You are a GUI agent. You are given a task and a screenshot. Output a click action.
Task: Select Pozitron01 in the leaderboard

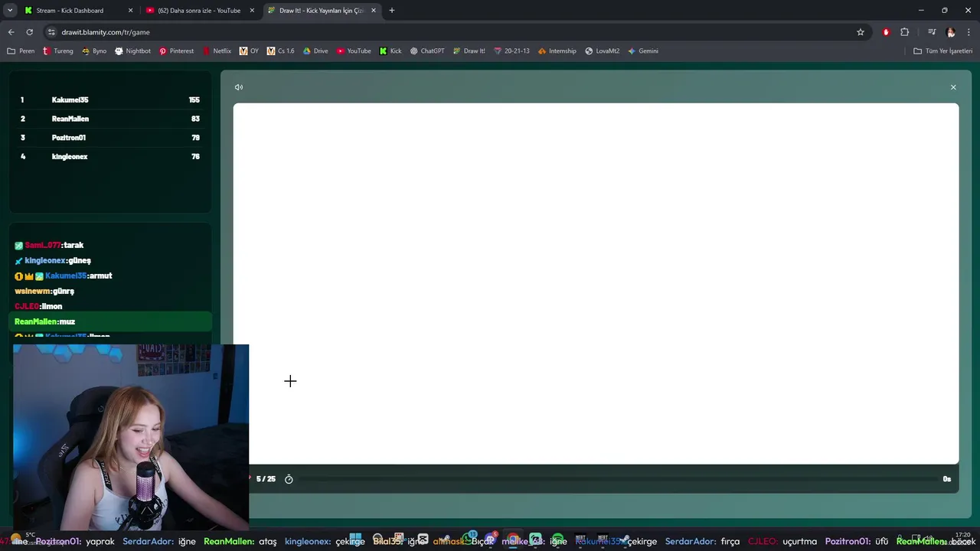click(110, 138)
